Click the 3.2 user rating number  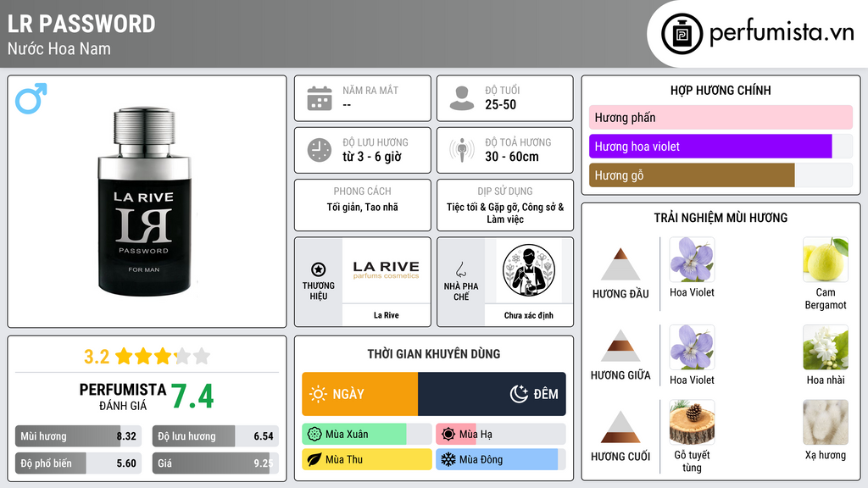click(97, 357)
